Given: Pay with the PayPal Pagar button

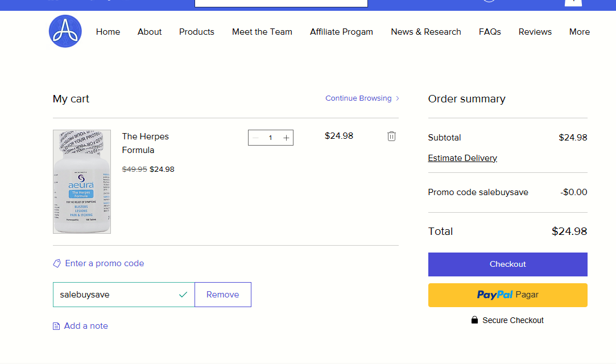Looking at the screenshot, I should 507,295.
